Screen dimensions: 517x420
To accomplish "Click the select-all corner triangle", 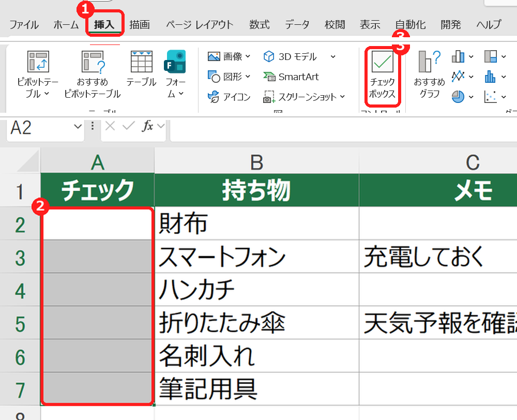I will pos(29,161).
